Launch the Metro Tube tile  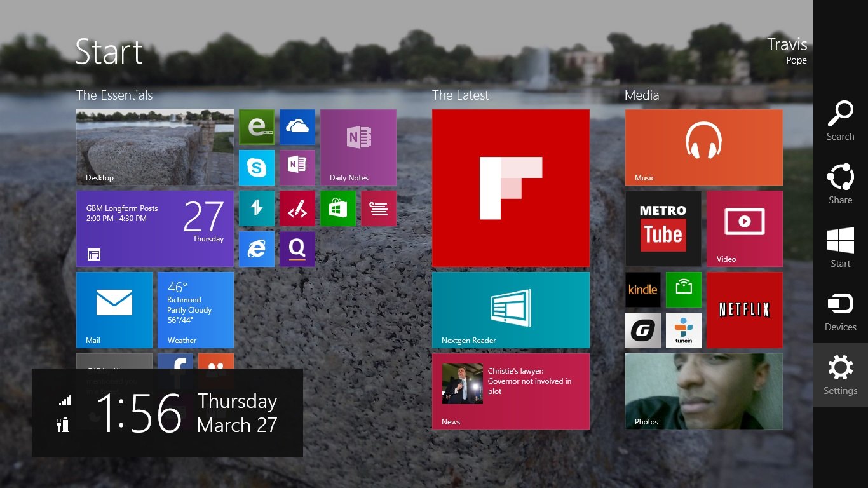(x=663, y=229)
